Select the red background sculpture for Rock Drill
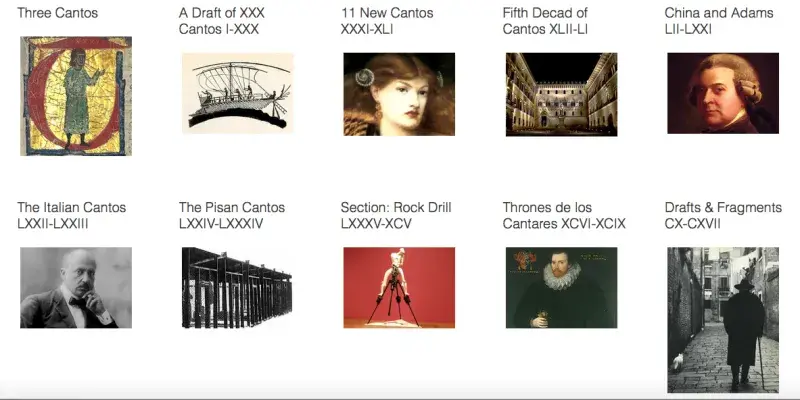The width and height of the screenshot is (800, 400). click(399, 288)
